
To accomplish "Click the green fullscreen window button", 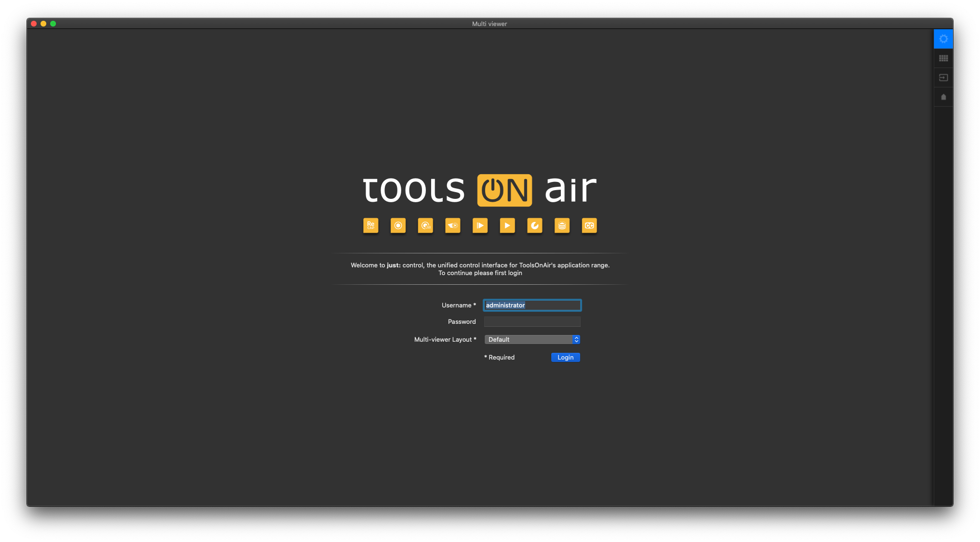I will (x=53, y=24).
